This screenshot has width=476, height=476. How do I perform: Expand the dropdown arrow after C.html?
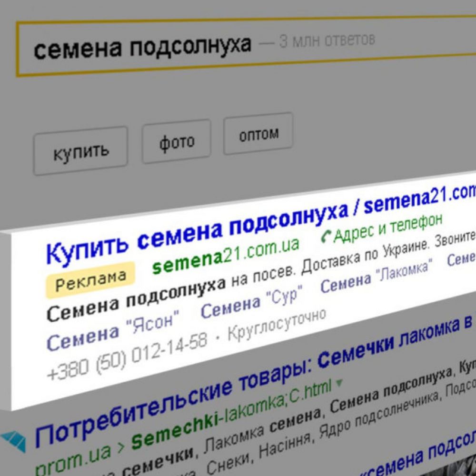339,383
